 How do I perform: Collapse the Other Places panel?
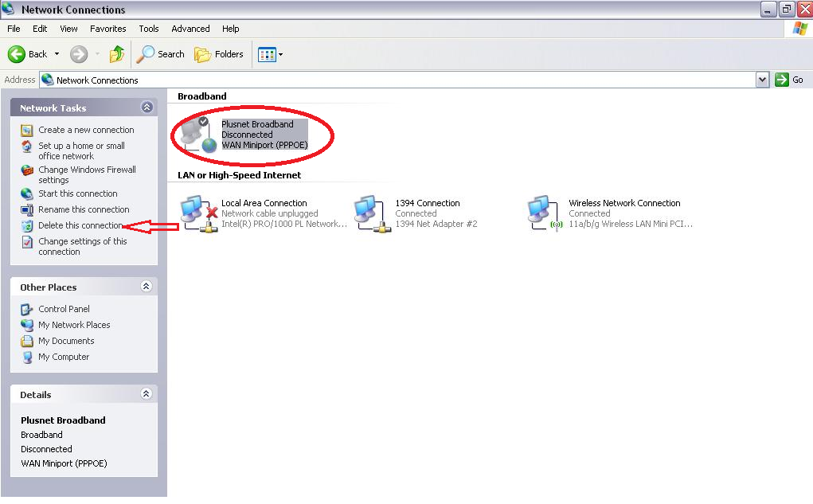pyautogui.click(x=147, y=287)
